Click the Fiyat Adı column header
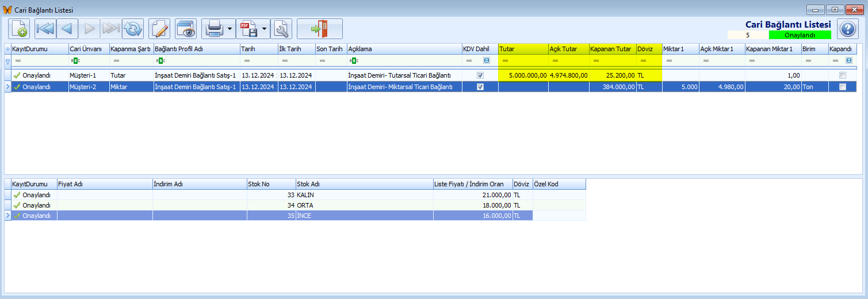868x299 pixels. point(105,184)
